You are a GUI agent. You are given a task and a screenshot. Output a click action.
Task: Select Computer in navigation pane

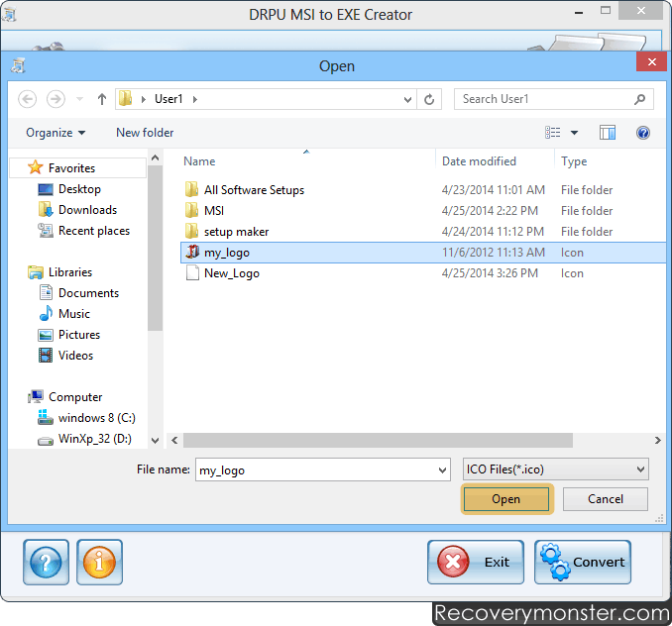(75, 397)
